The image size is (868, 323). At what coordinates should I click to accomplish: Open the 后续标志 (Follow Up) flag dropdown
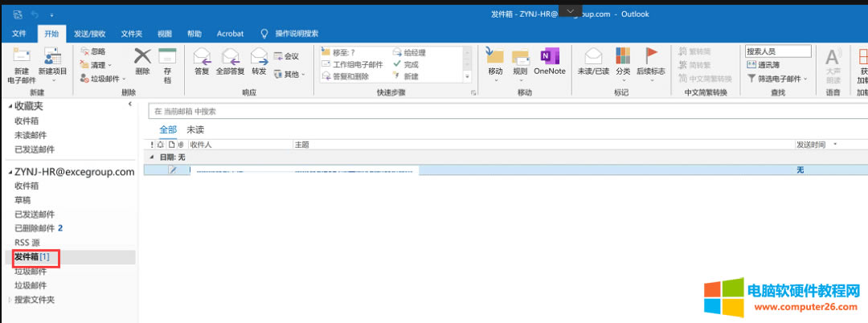click(x=650, y=63)
